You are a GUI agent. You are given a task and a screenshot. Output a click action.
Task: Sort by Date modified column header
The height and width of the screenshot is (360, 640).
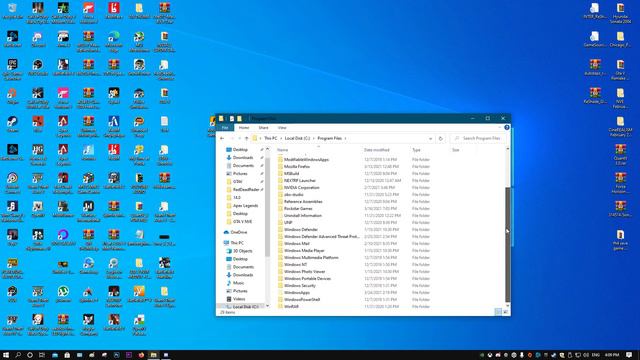pos(376,150)
